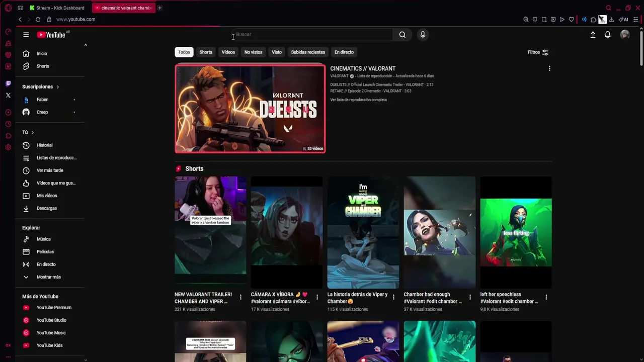Open tab search magnifier in title bar

[x=608, y=8]
